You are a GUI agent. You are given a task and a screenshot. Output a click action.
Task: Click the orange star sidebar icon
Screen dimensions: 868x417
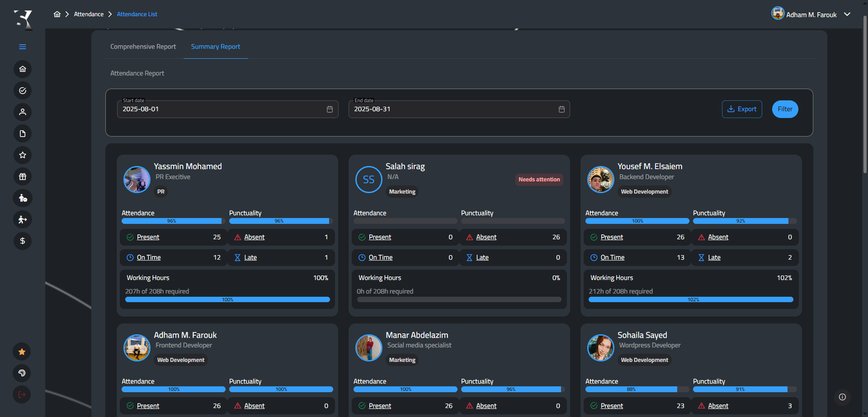[22, 352]
